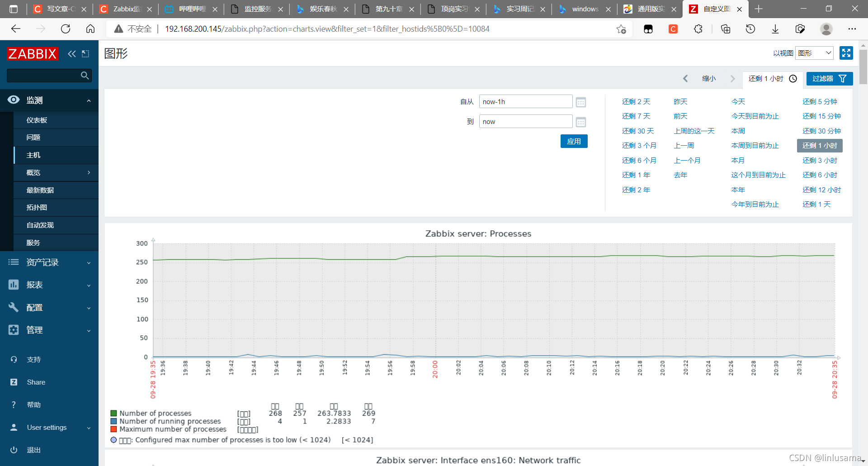Select the 还剩 5 分钟 time range
This screenshot has height=466, width=868.
(x=820, y=102)
